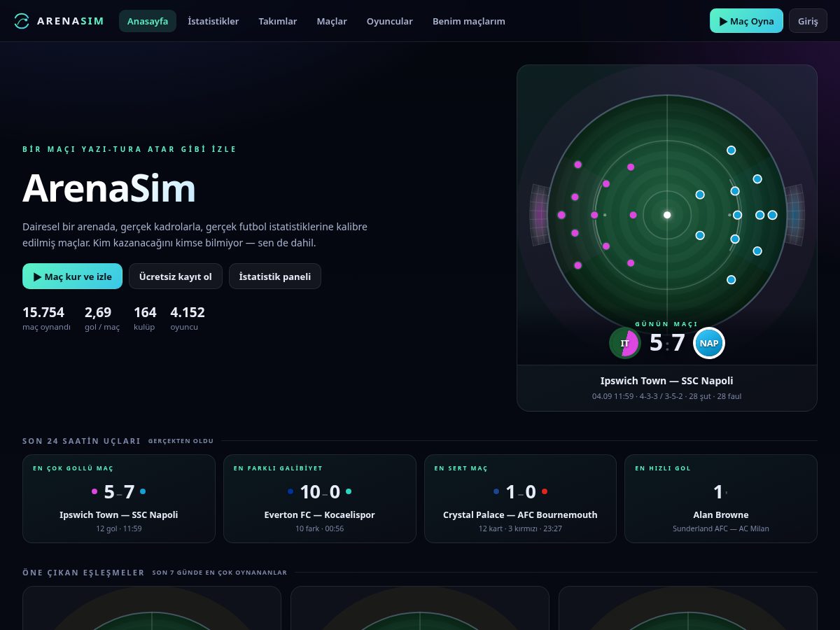Click the ArenaSim logo icon
This screenshot has height=630, width=840.
coord(22,21)
